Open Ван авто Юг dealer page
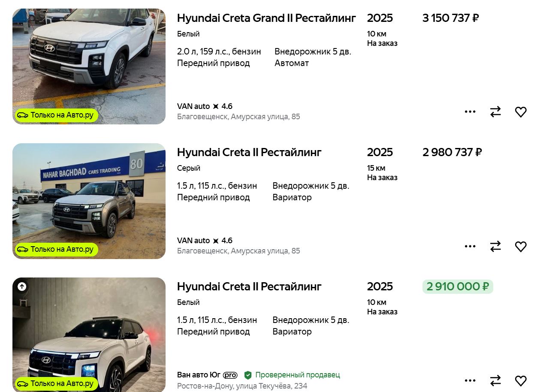The image size is (537, 392). 199,375
